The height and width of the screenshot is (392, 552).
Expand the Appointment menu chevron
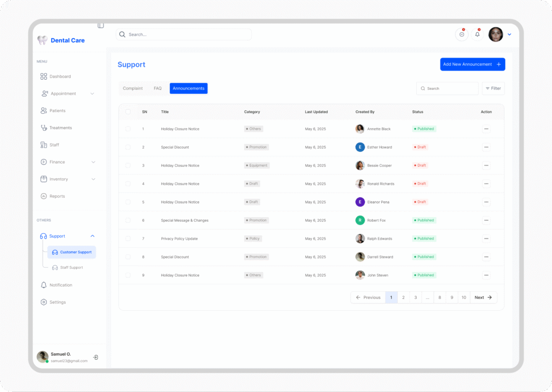pyautogui.click(x=92, y=94)
